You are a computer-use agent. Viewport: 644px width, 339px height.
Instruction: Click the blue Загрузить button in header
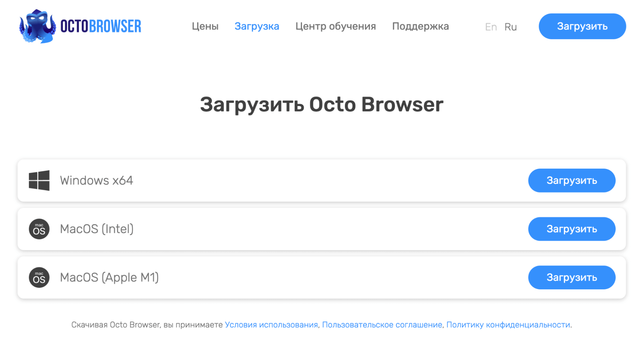[x=582, y=26]
